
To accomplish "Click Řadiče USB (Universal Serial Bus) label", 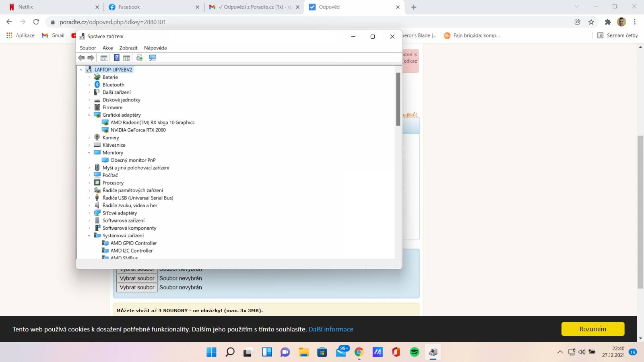I will point(138,198).
